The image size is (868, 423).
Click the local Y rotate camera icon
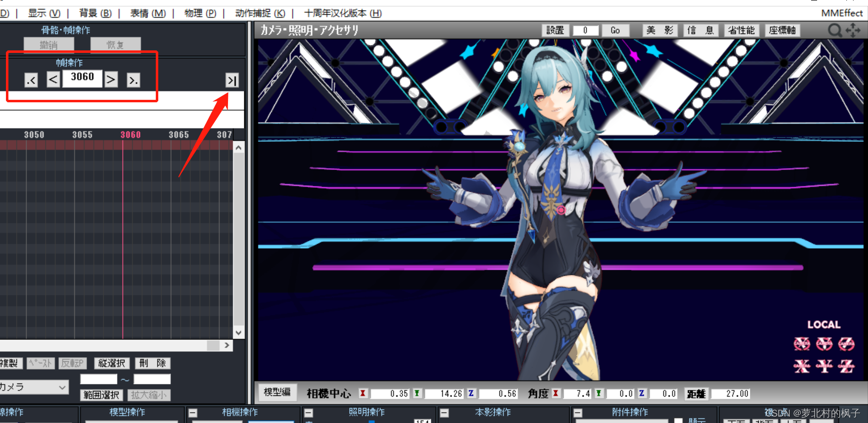point(824,343)
